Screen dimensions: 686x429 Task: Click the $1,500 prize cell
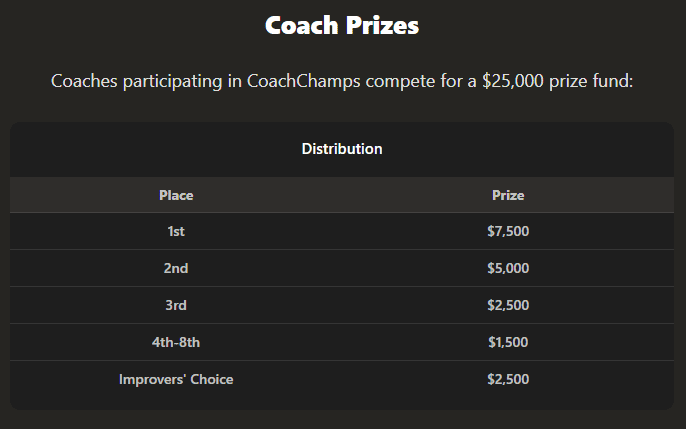tap(508, 342)
